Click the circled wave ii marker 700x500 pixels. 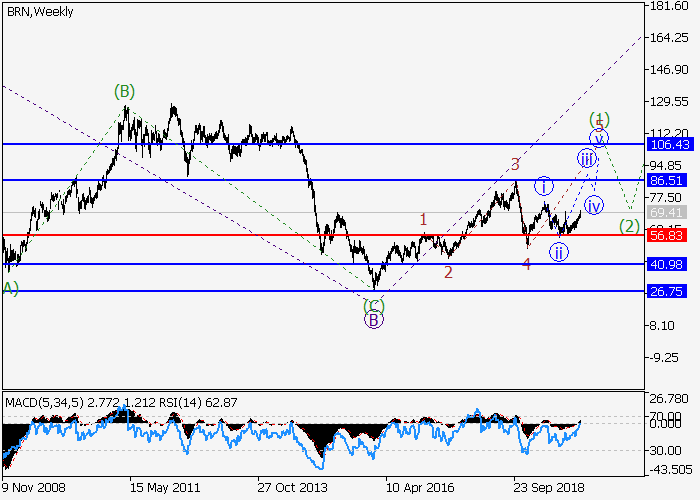[558, 251]
